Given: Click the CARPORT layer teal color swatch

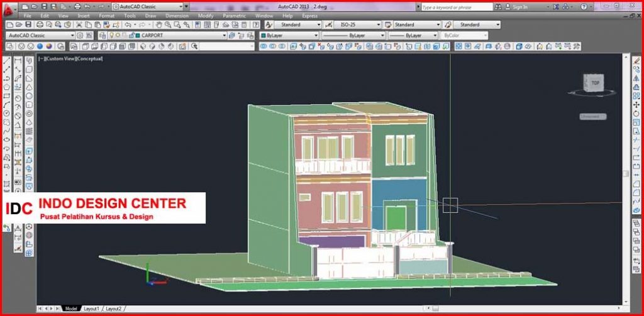Looking at the screenshot, I should click(138, 36).
